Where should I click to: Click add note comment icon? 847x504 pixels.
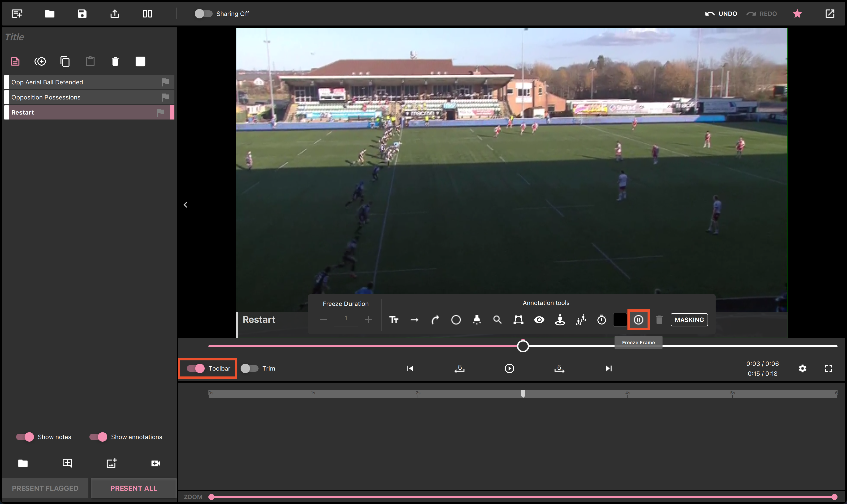[x=67, y=463]
